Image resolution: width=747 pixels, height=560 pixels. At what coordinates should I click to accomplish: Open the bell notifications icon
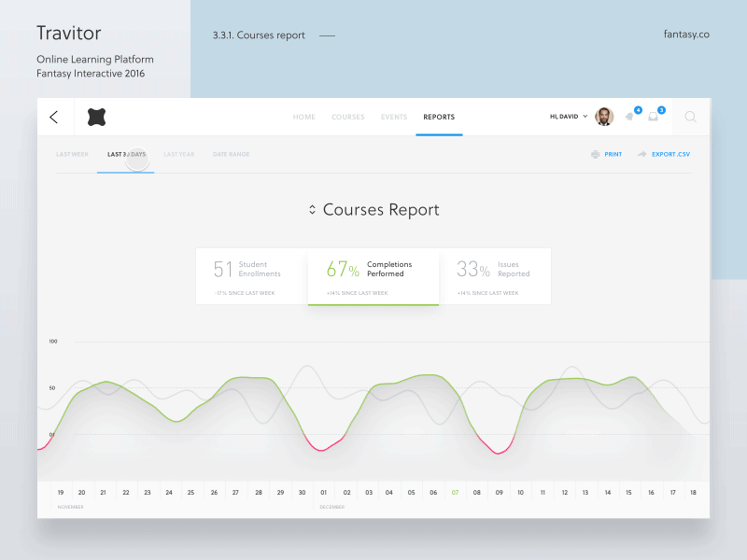pos(630,117)
